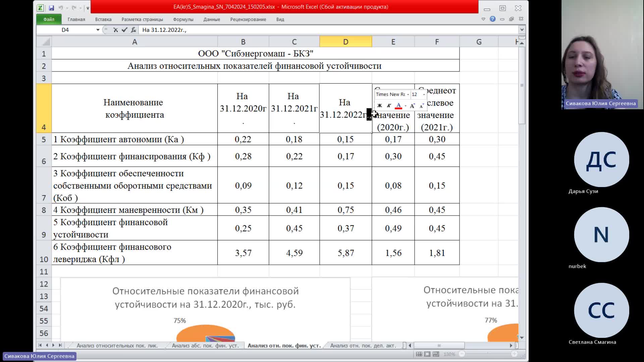Go to first sheet tab arrow

pyautogui.click(x=40, y=345)
